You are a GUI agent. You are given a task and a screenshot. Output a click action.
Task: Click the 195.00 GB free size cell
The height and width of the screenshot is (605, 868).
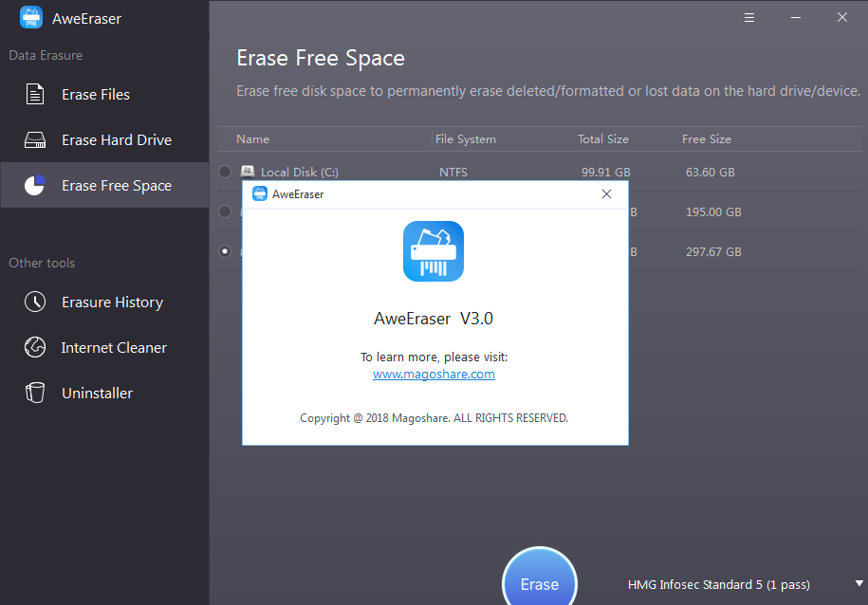click(x=713, y=212)
